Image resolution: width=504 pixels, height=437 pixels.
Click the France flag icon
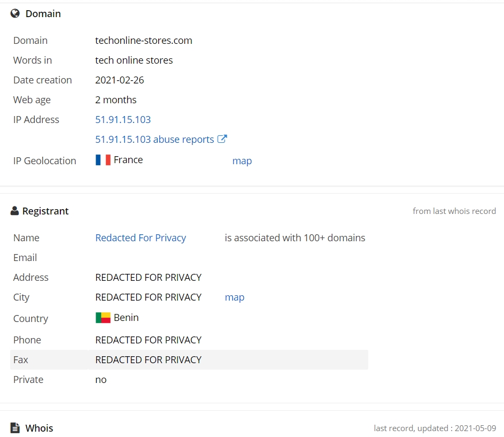click(103, 160)
